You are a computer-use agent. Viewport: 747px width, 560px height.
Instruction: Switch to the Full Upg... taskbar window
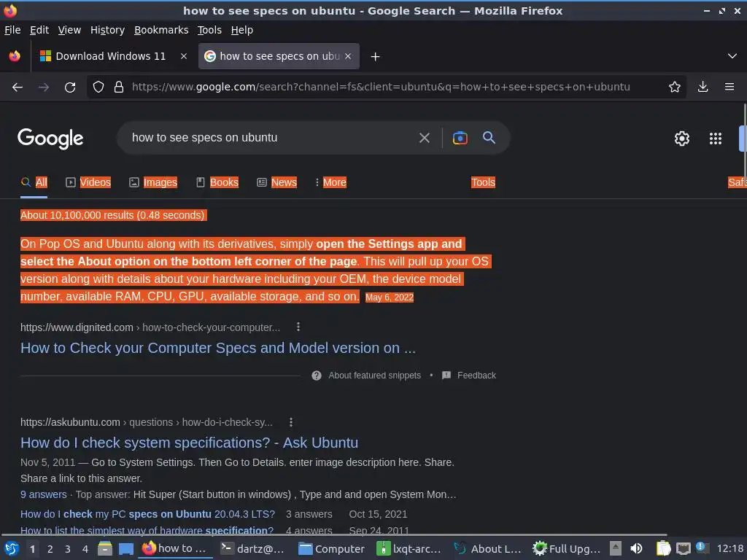(566, 549)
